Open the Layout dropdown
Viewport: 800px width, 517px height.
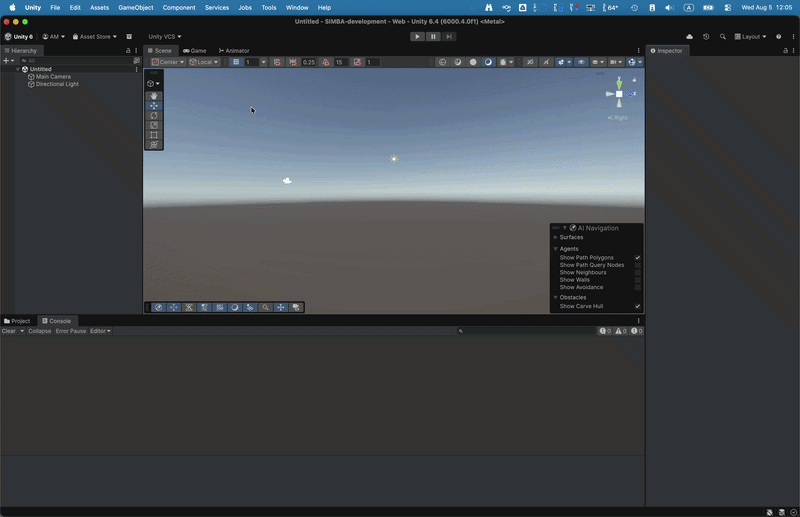click(x=750, y=37)
